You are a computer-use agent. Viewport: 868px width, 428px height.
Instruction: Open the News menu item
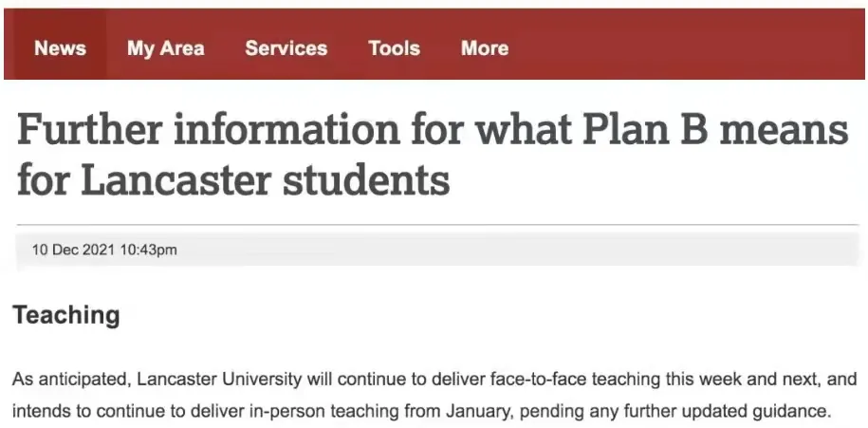pyautogui.click(x=60, y=48)
